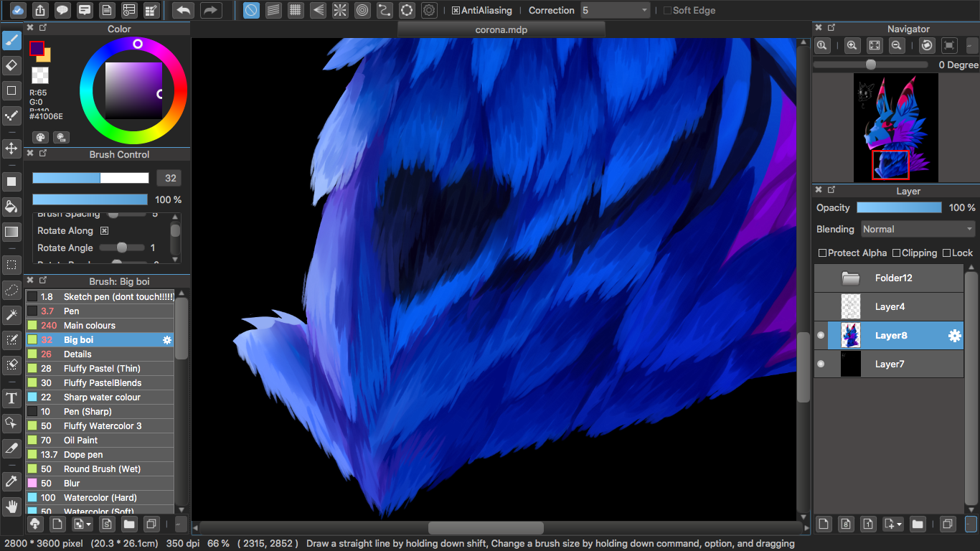
Task: Zoom in using Navigator plus magnifier
Action: coord(852,45)
